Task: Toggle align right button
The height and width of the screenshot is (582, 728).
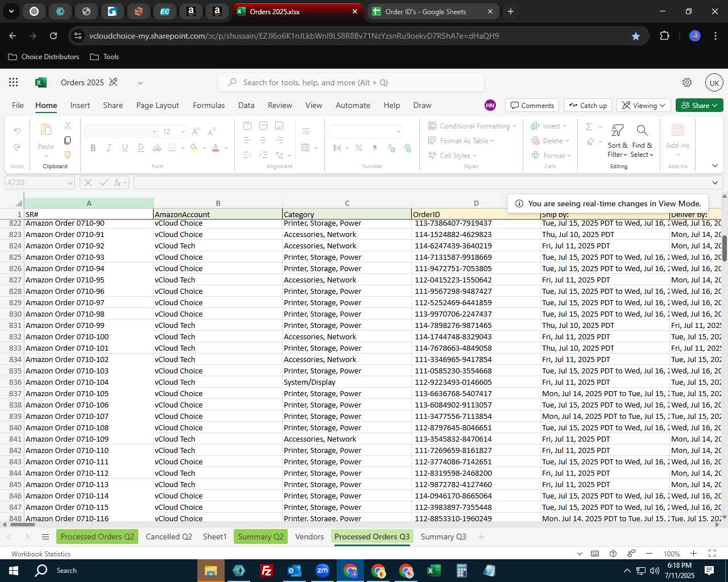Action: (x=279, y=140)
